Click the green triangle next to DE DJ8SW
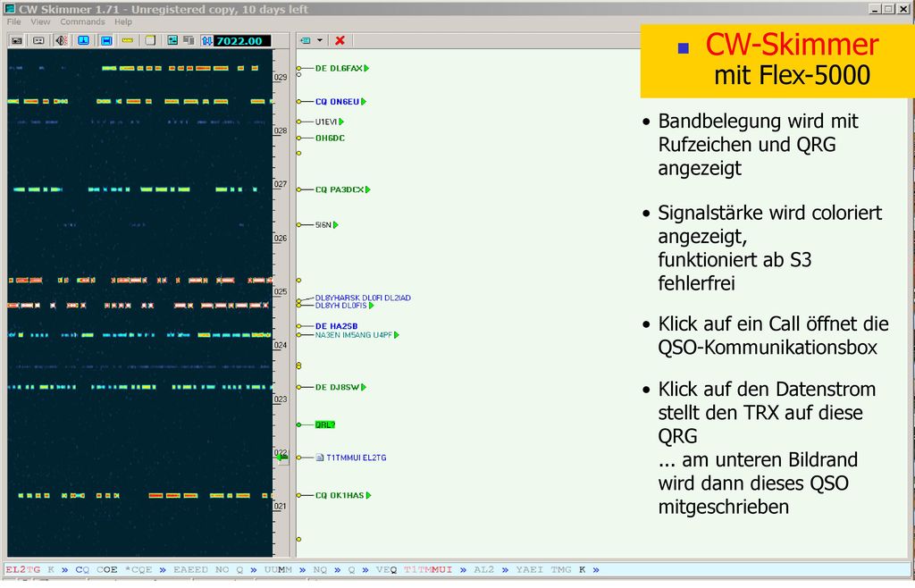The width and height of the screenshot is (915, 588). click(363, 387)
